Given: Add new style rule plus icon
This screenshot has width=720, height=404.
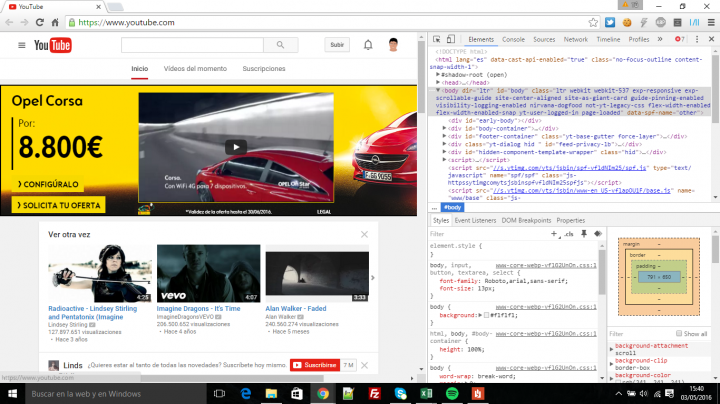Looking at the screenshot, I should [x=555, y=234].
